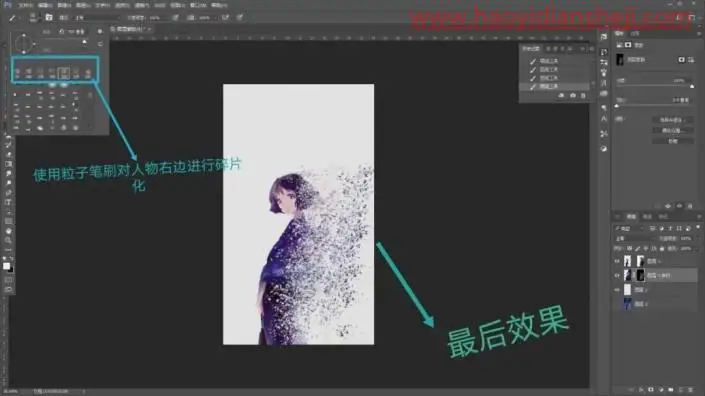Viewport: 705px width, 396px height.
Task: Toggle pressure for size button
Action: (240, 18)
